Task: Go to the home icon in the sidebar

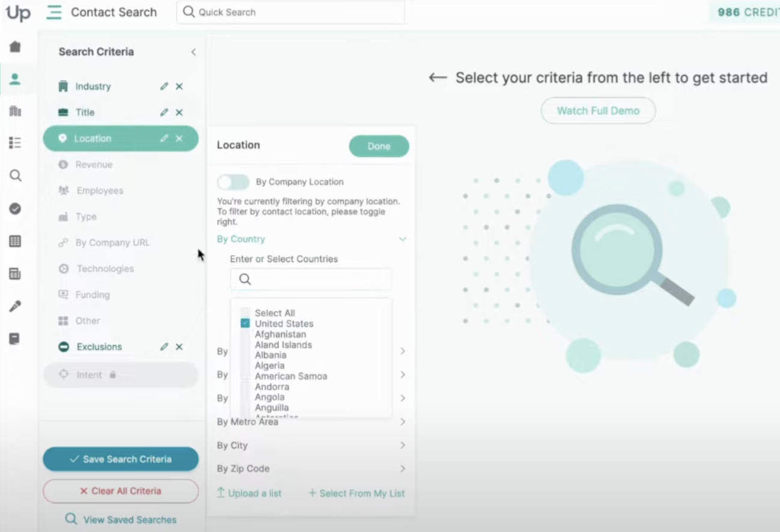Action: click(15, 47)
